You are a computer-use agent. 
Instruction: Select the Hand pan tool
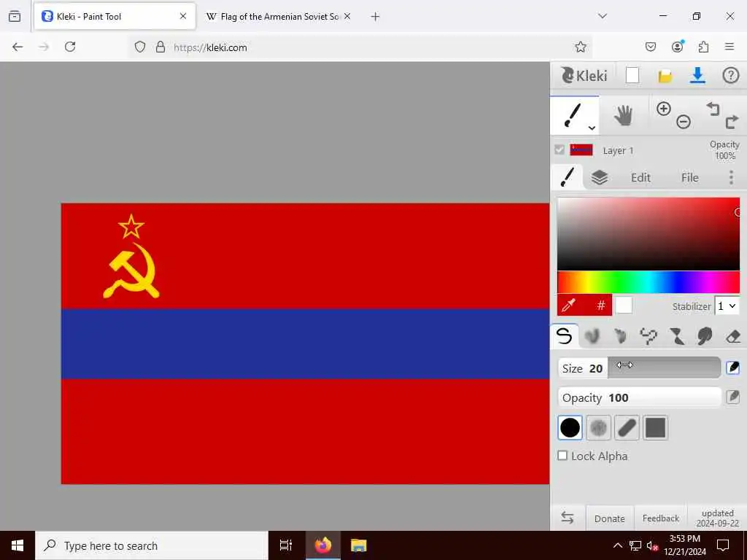(x=623, y=116)
